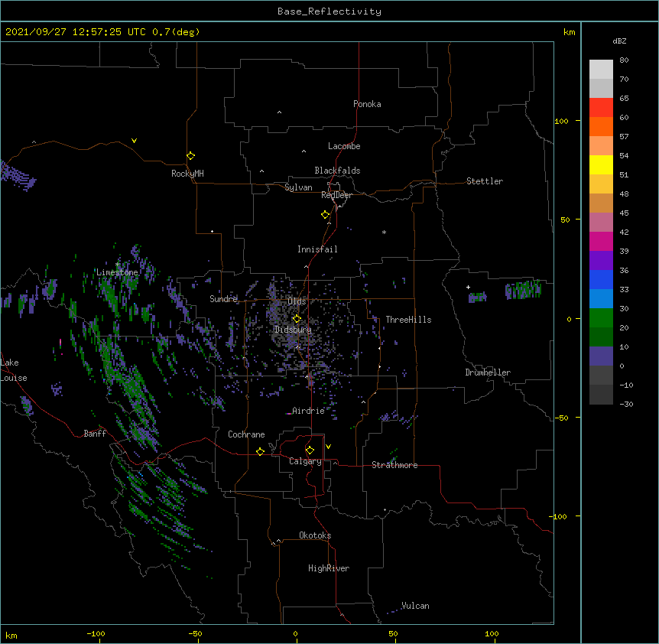The image size is (659, 644).
Task: Click the purple 39 dBZ legend color
Action: tap(601, 260)
